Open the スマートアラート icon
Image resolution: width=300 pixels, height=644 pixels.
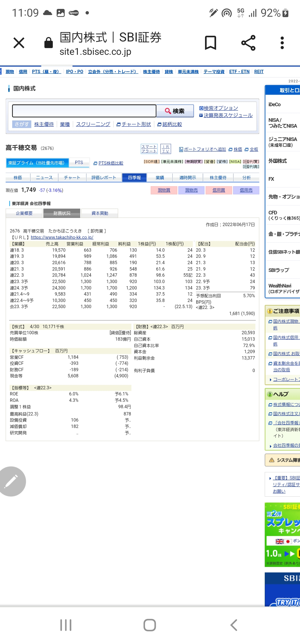click(149, 149)
